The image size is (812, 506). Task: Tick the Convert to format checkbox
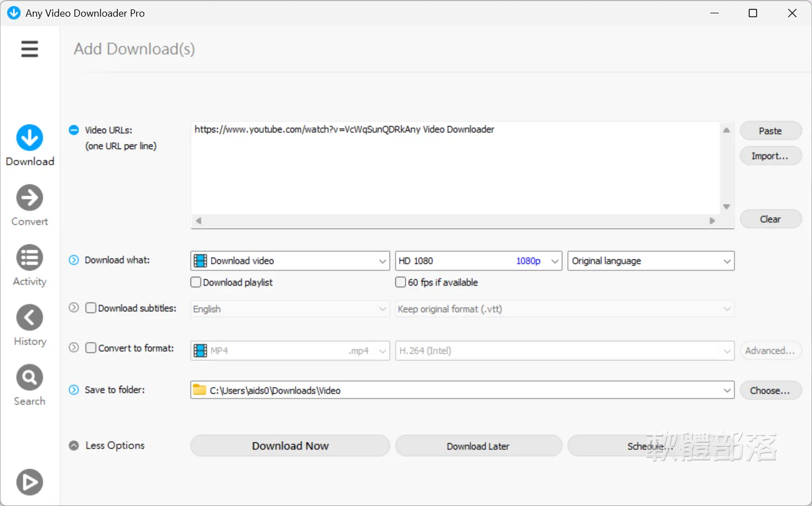click(x=91, y=348)
